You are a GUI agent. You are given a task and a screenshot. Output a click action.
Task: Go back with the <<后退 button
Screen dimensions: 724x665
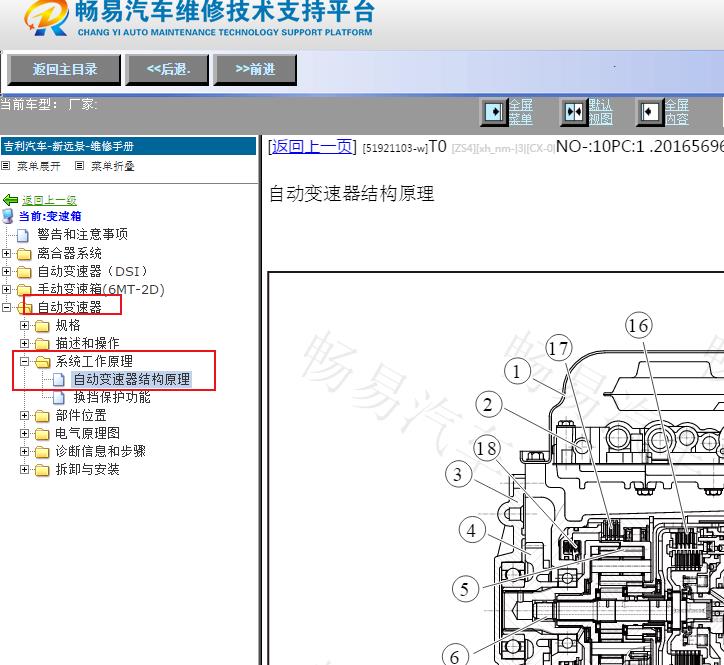click(x=167, y=70)
